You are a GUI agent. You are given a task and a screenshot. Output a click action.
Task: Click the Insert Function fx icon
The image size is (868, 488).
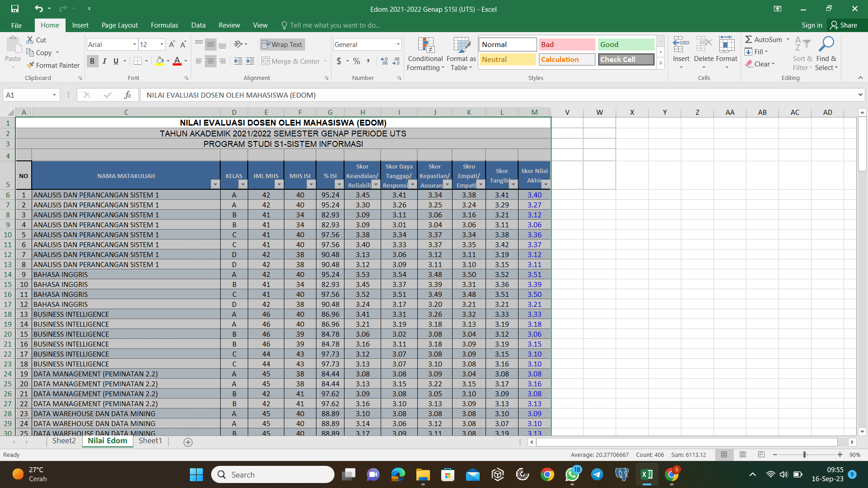[x=128, y=95]
